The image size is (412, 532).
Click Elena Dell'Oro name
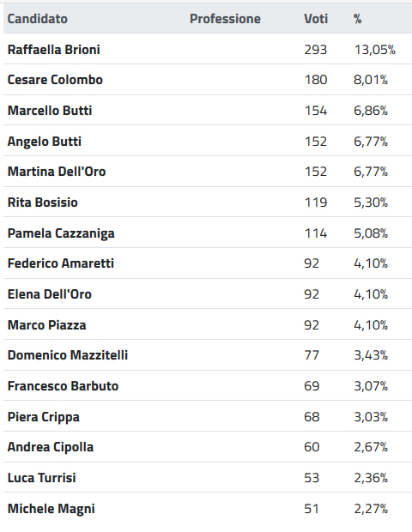pyautogui.click(x=50, y=294)
